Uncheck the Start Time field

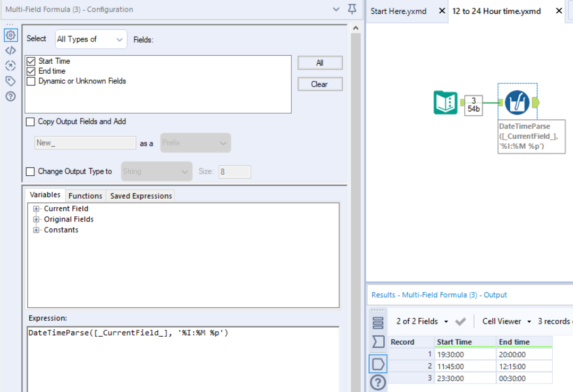click(x=30, y=61)
